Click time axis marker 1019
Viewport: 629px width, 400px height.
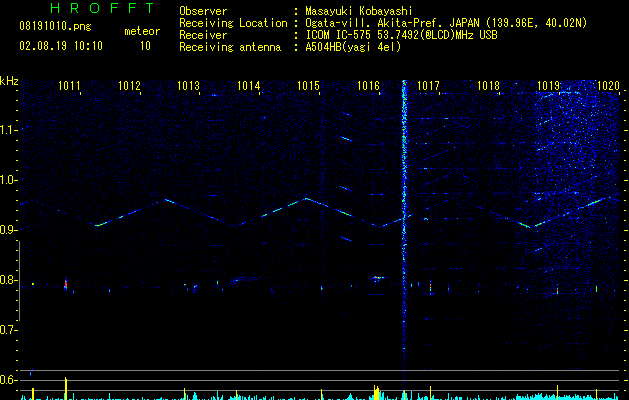[548, 86]
